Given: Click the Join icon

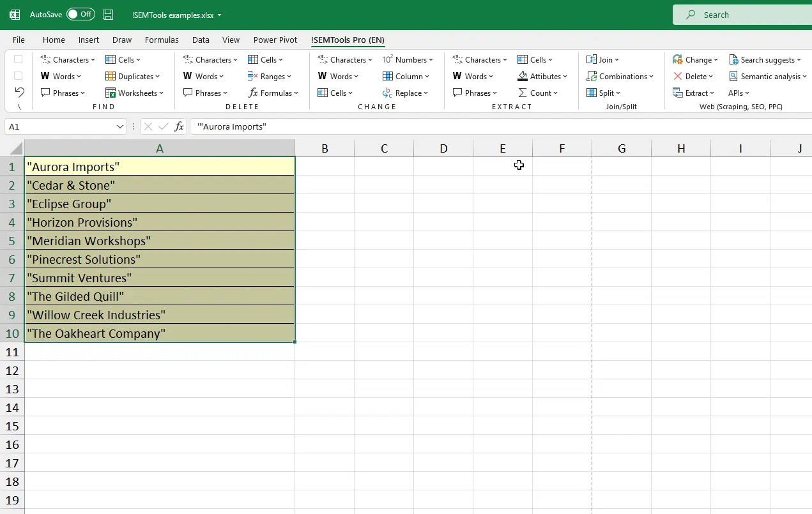Looking at the screenshot, I should point(592,59).
